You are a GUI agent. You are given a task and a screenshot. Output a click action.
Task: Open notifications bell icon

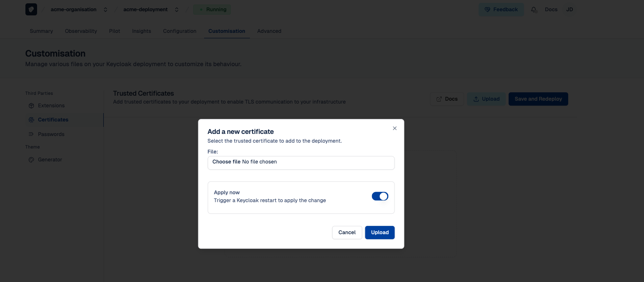point(534,10)
